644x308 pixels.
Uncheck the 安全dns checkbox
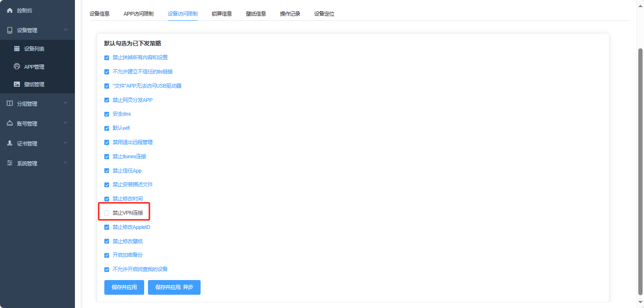click(107, 114)
